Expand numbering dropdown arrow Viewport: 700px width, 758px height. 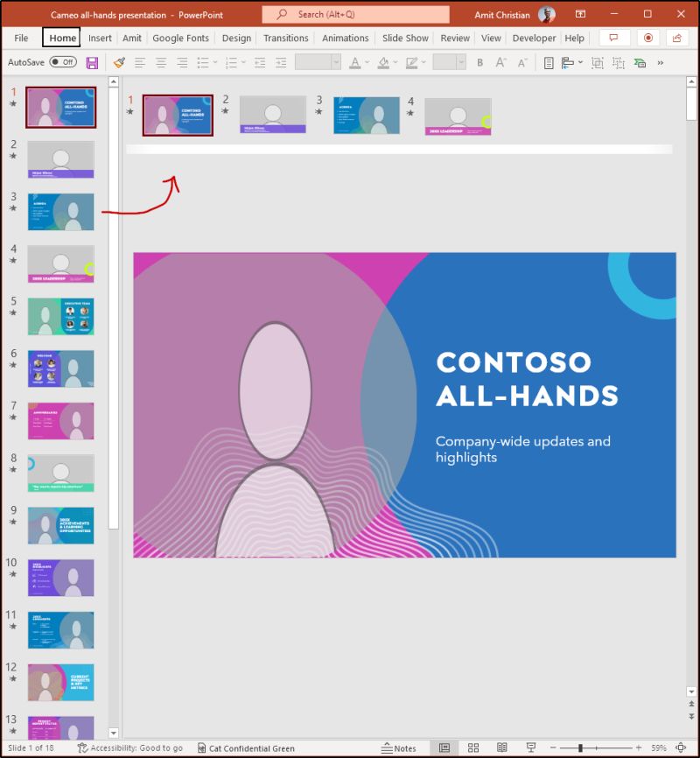tap(243, 62)
